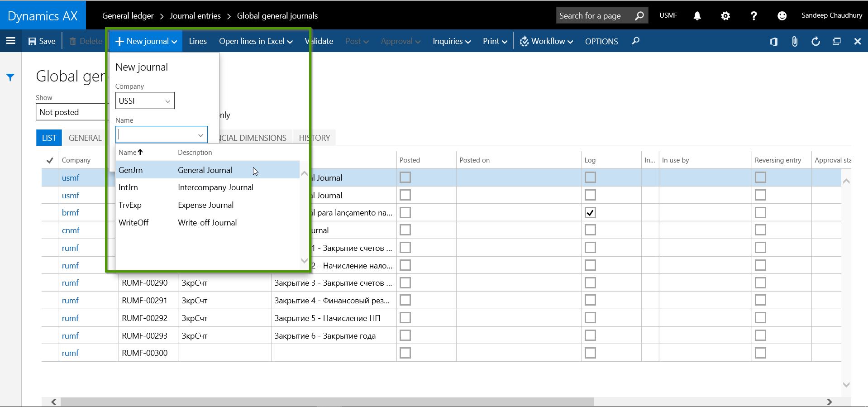Refresh the page with the refresh icon
Viewport: 868px width, 407px height.
[x=816, y=42]
